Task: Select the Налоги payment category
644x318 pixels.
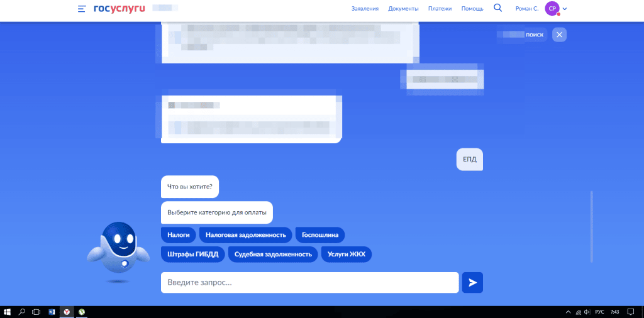Action: (x=179, y=235)
